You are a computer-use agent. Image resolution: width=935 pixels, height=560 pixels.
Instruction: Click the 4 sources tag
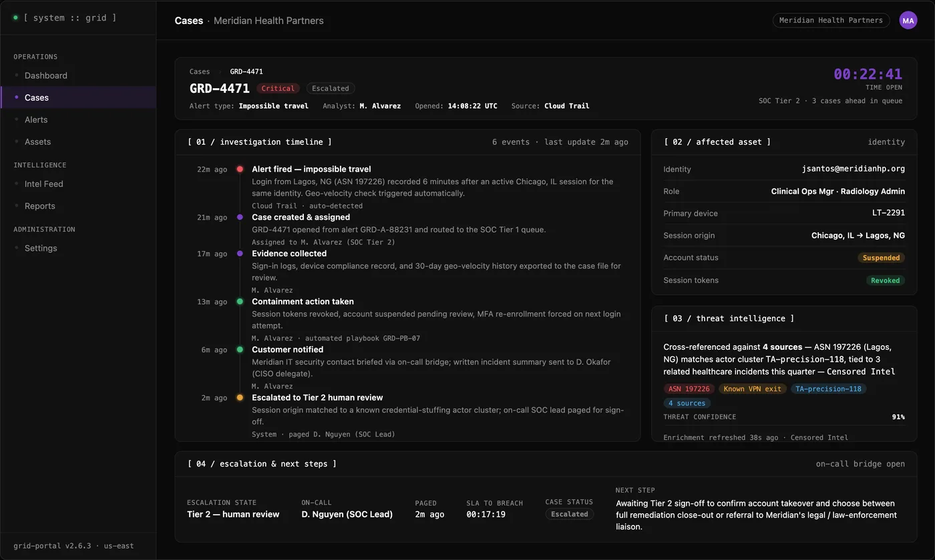[x=687, y=403]
